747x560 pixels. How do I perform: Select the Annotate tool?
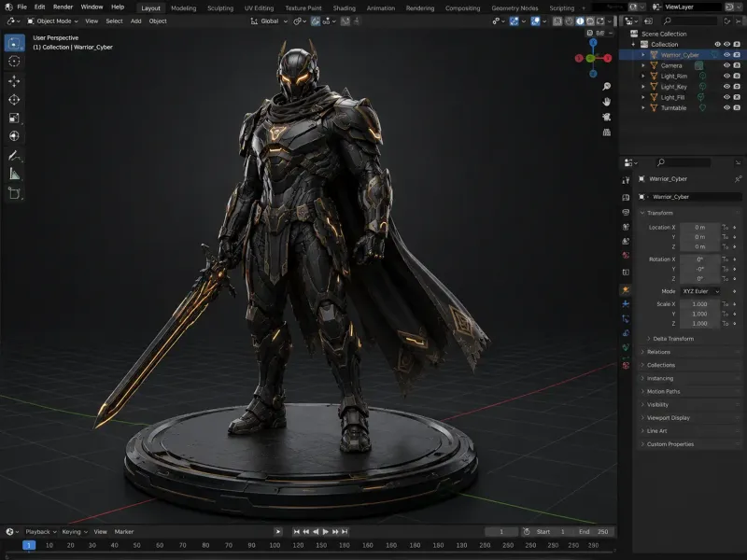14,156
